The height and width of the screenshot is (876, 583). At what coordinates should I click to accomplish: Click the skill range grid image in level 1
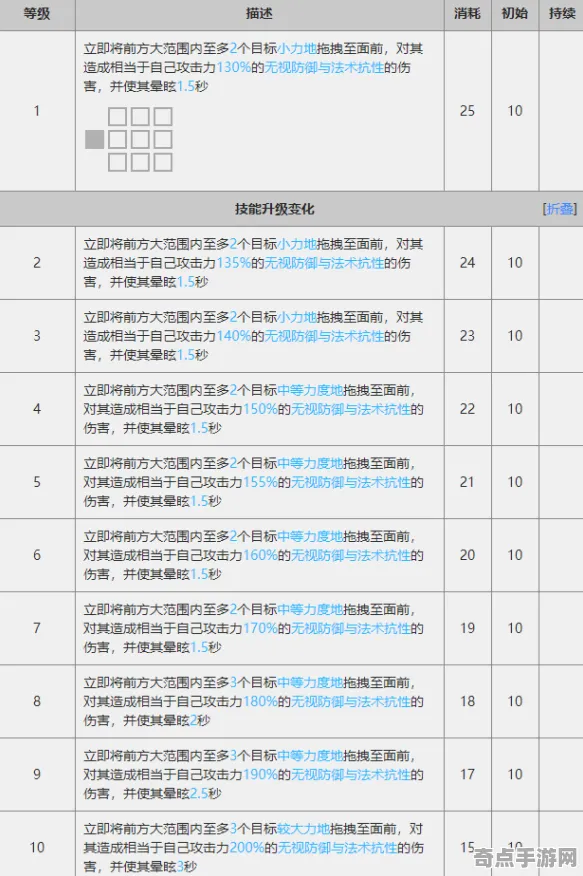pos(129,139)
